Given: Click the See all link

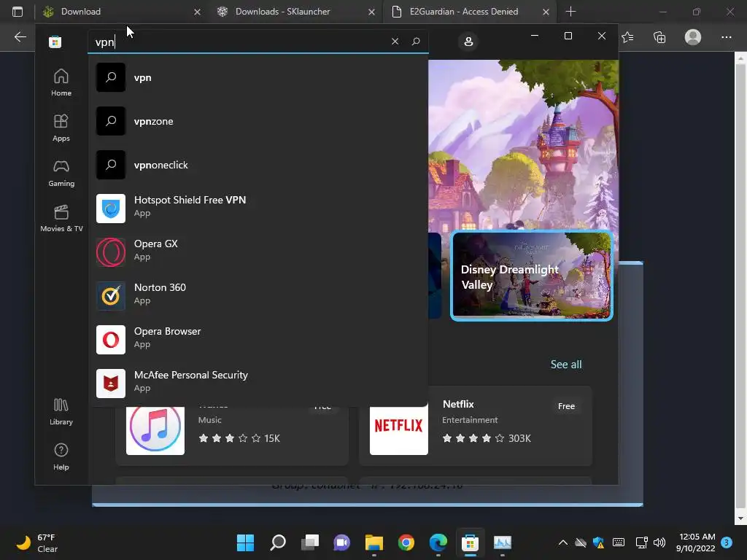Looking at the screenshot, I should [566, 365].
